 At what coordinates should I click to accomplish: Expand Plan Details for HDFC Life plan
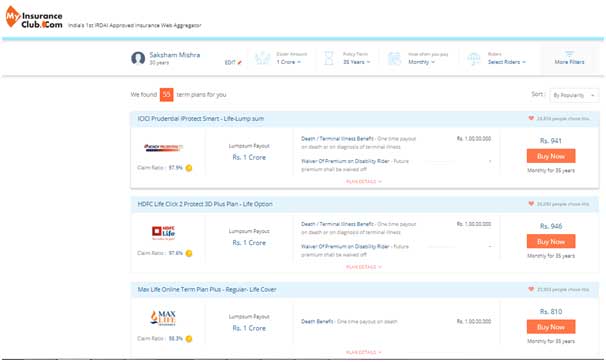(x=364, y=267)
